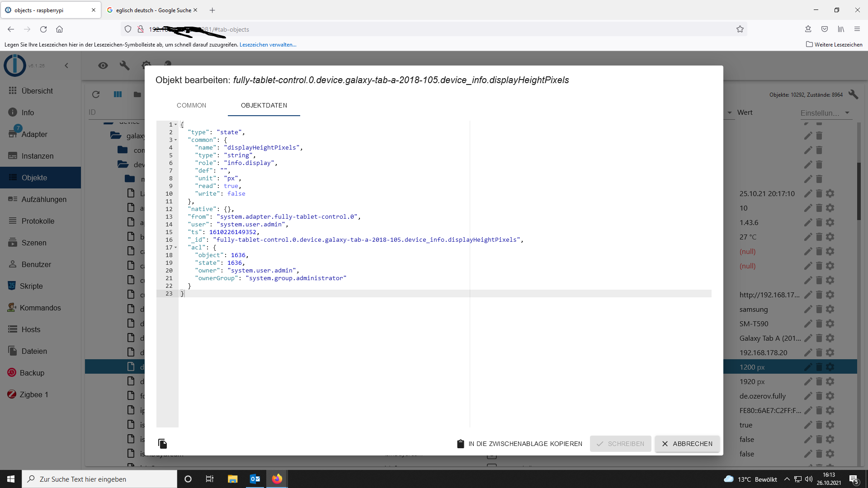
Task: Click the copy icon at dialog bottom left
Action: (163, 444)
